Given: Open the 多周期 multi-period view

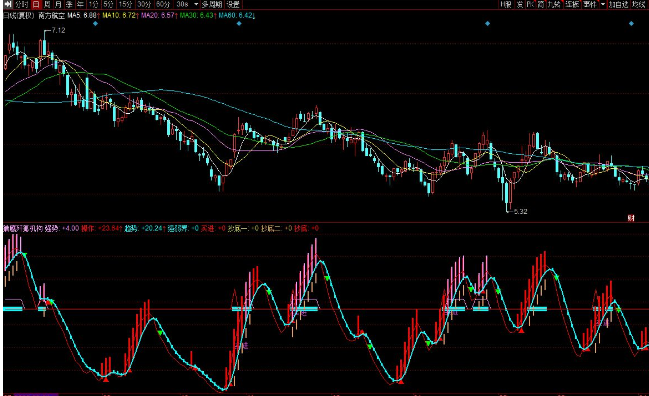Looking at the screenshot, I should pos(212,4).
